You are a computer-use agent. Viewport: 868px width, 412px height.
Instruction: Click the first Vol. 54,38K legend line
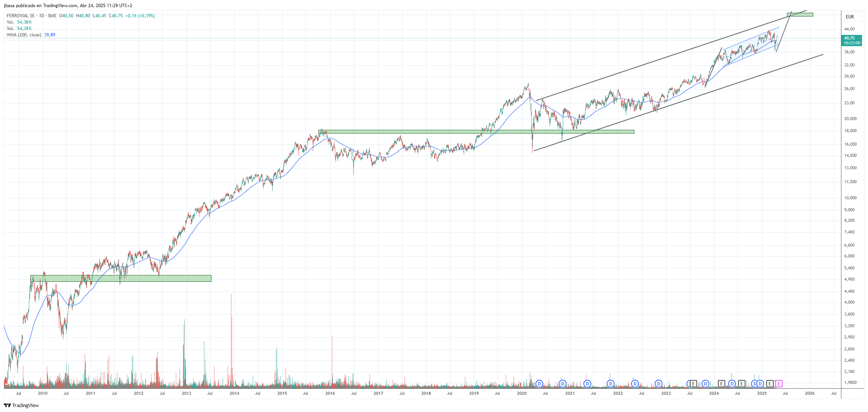point(19,22)
